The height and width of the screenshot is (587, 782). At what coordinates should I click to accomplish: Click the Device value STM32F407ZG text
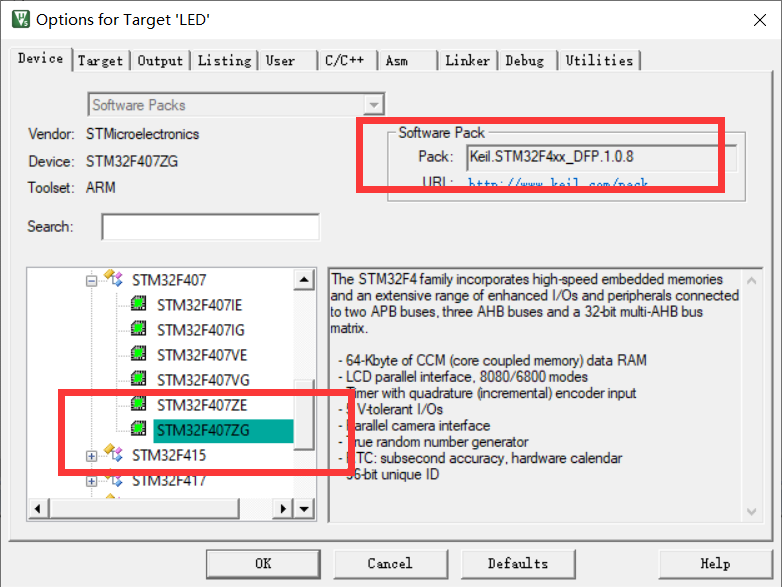[x=132, y=162]
